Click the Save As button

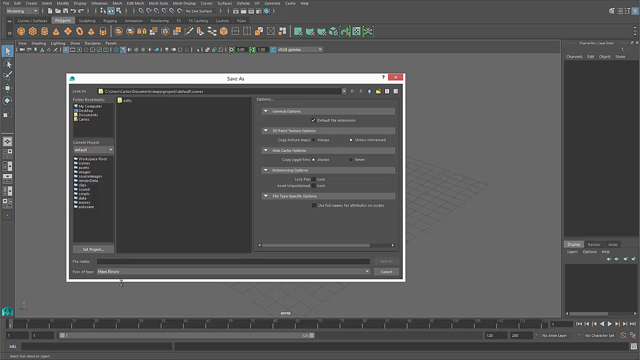coord(386,261)
